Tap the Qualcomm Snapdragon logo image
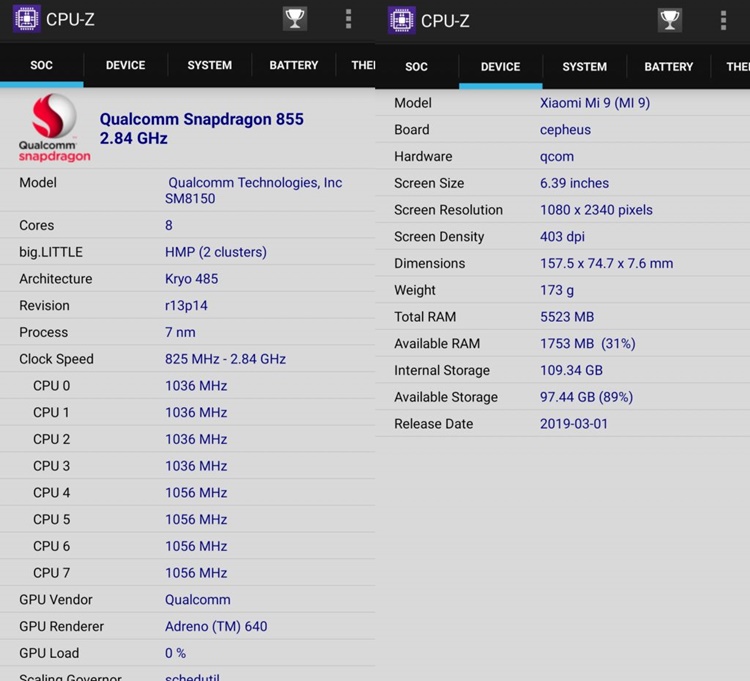The width and height of the screenshot is (750, 681). coord(54,128)
